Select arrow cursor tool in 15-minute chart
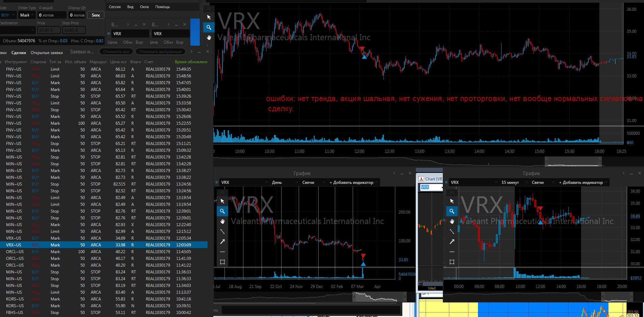The height and width of the screenshot is (317, 644). 452,201
